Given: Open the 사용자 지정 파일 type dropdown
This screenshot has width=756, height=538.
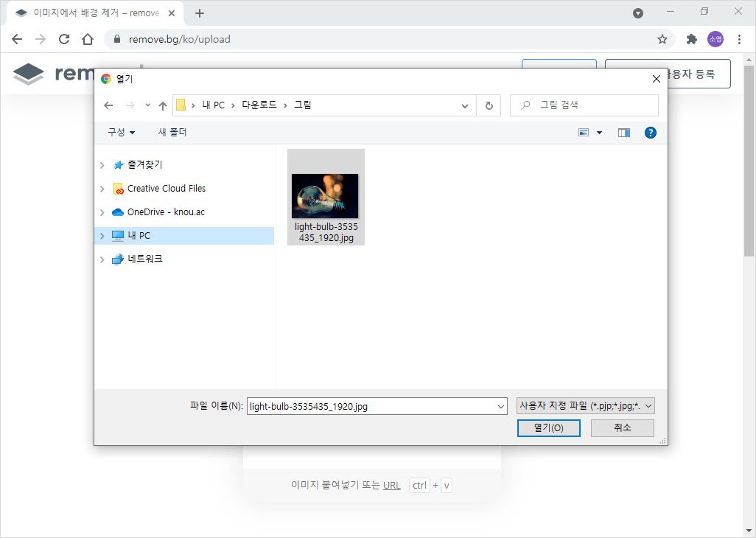Looking at the screenshot, I should pos(585,406).
